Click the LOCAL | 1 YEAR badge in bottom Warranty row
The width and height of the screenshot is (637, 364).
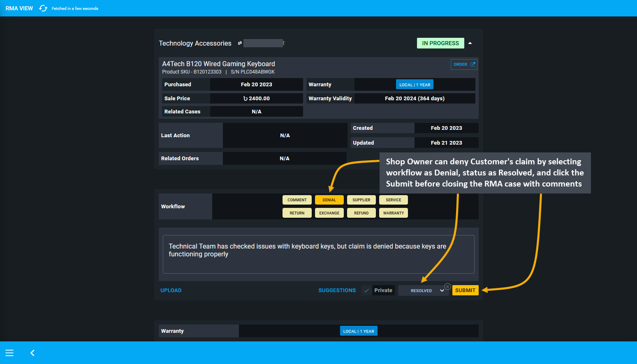tap(359, 331)
